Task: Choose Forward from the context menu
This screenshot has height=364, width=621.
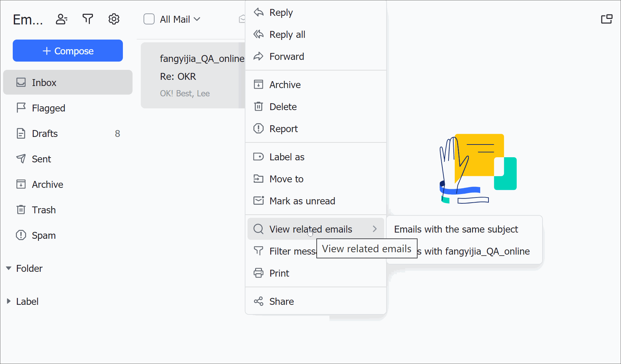Action: point(286,56)
